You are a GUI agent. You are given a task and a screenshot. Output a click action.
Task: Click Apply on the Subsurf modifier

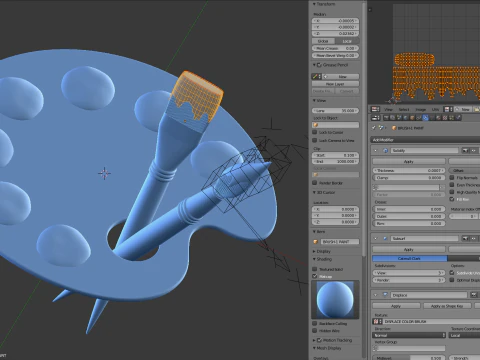pos(409,249)
